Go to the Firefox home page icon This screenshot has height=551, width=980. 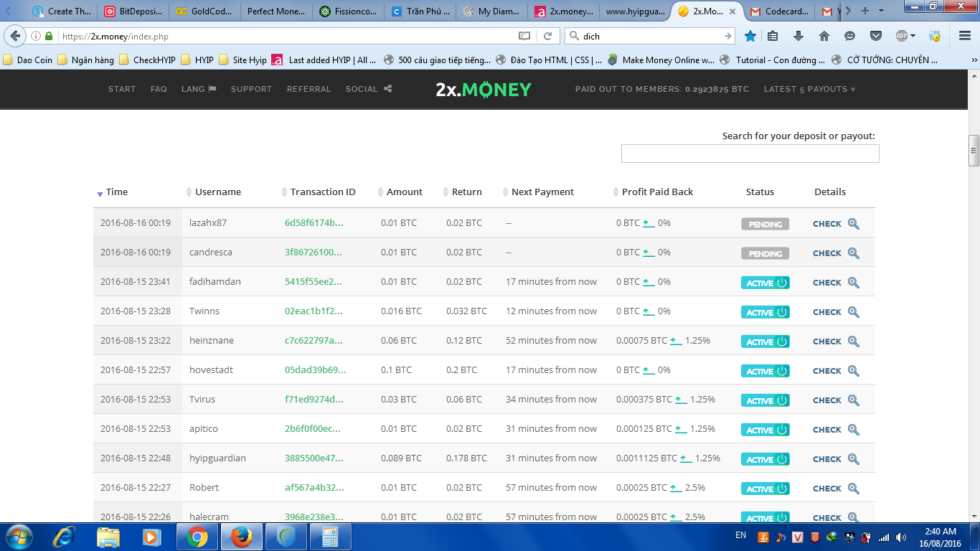point(824,36)
